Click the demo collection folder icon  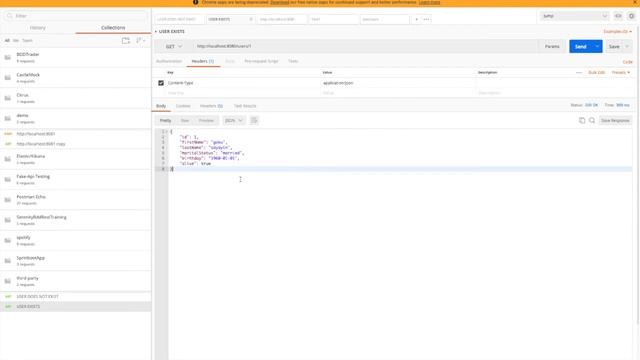[8, 118]
